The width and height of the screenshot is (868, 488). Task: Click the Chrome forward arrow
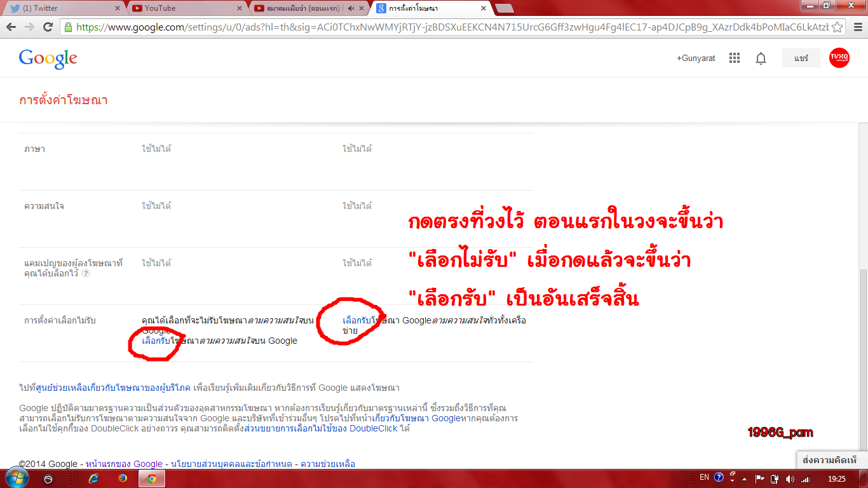[x=29, y=27]
